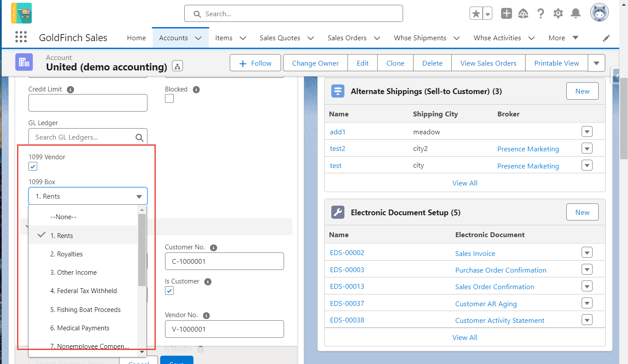Click View All under Alternate Shippings

[465, 183]
